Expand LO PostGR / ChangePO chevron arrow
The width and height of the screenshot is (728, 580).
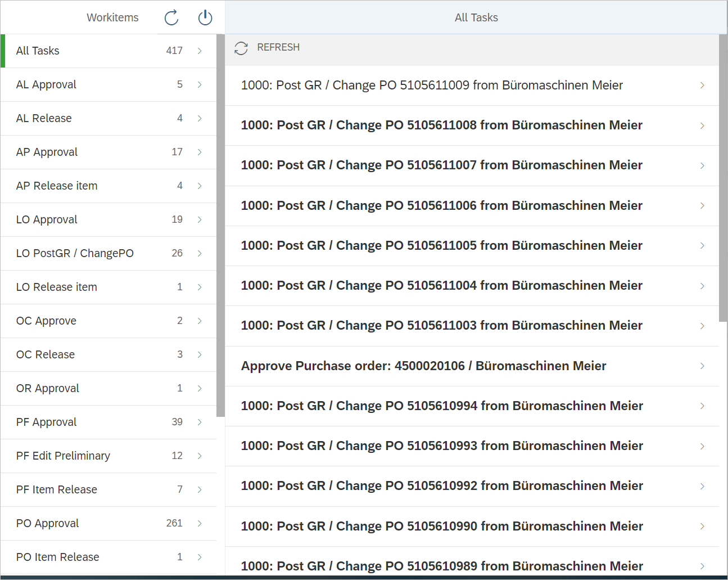tap(200, 253)
